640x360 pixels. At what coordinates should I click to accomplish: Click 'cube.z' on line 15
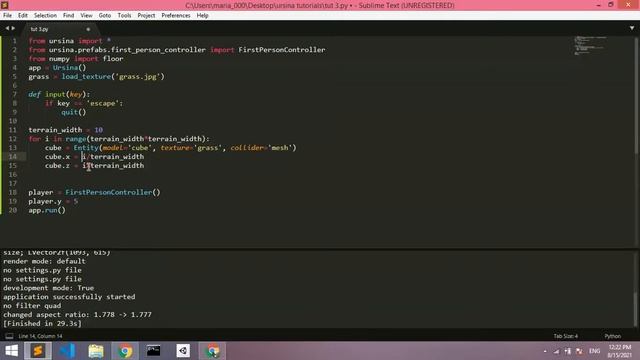[57, 166]
